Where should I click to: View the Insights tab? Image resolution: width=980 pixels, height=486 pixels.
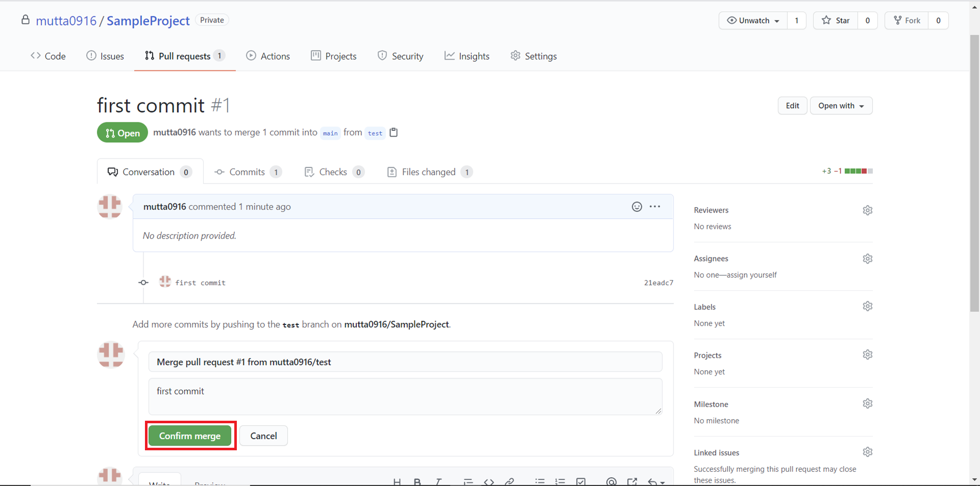[x=467, y=56]
